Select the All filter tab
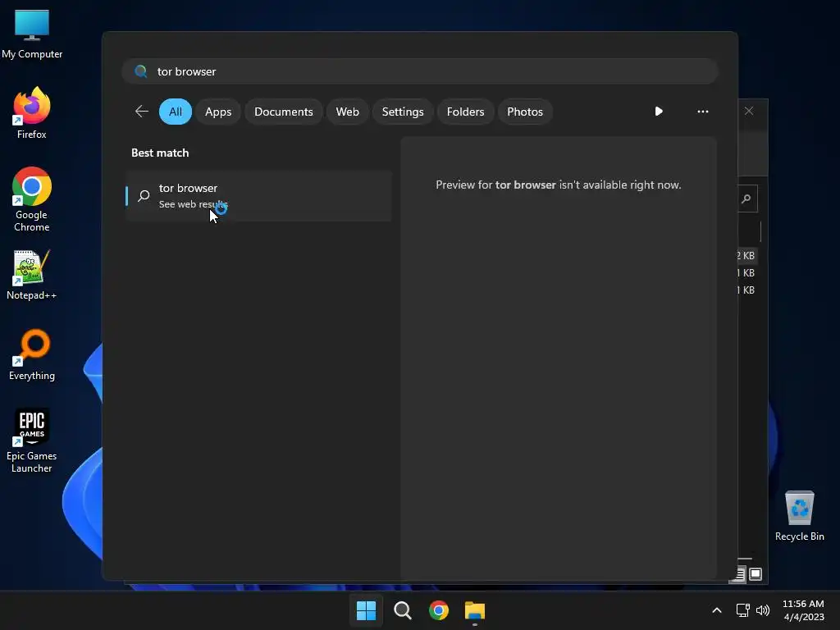 (x=176, y=112)
